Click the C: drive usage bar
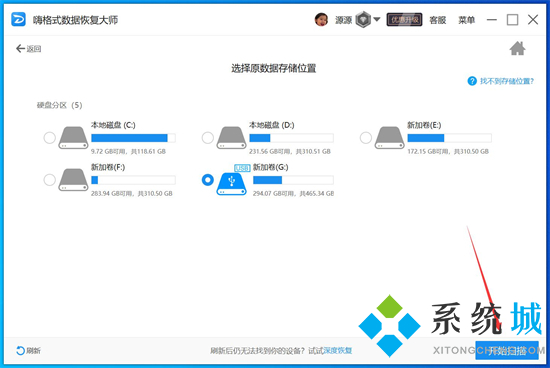550x368 pixels. coord(133,138)
